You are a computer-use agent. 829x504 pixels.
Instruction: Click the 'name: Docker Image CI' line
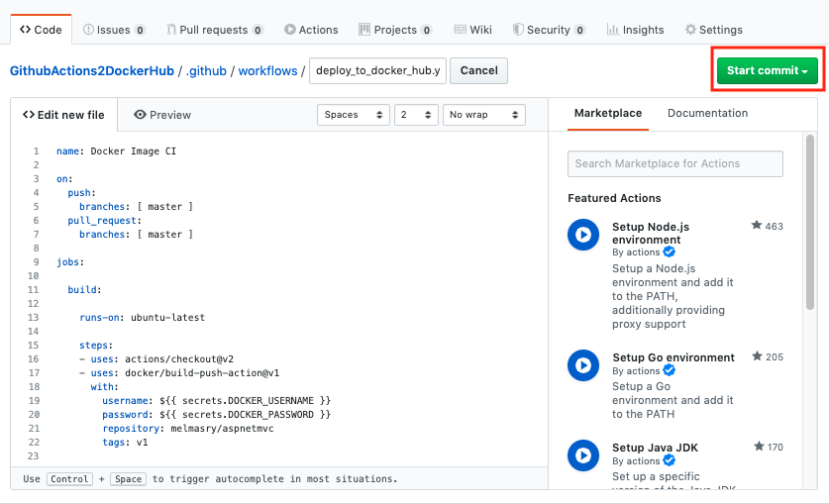pyautogui.click(x=116, y=151)
